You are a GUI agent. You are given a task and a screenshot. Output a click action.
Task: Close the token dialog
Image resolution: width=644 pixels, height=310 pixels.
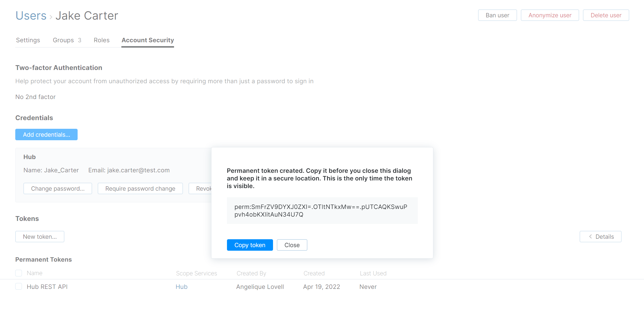tap(292, 245)
